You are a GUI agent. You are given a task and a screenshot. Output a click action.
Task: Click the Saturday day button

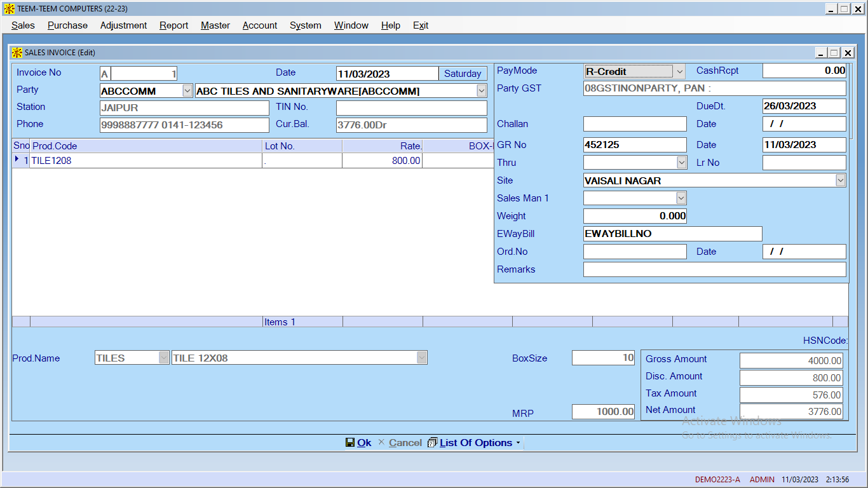pos(463,74)
